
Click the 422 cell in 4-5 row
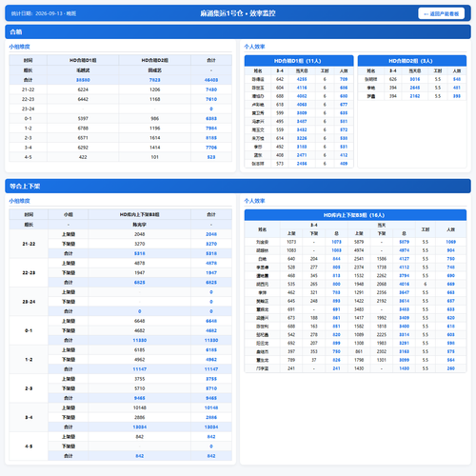coord(83,157)
